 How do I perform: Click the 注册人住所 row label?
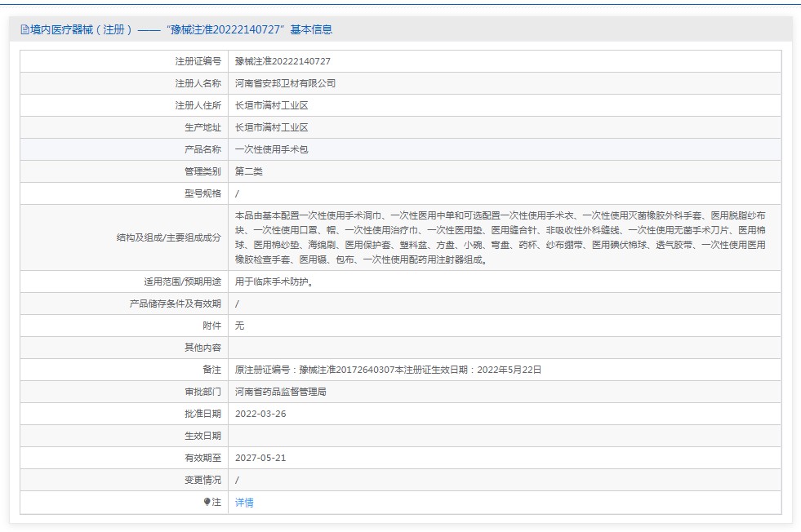click(x=198, y=105)
